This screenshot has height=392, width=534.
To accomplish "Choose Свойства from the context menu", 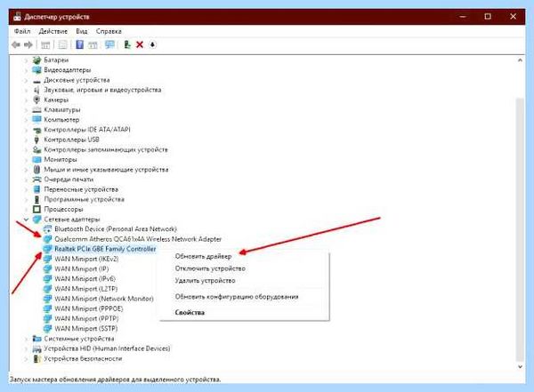I will click(x=190, y=312).
